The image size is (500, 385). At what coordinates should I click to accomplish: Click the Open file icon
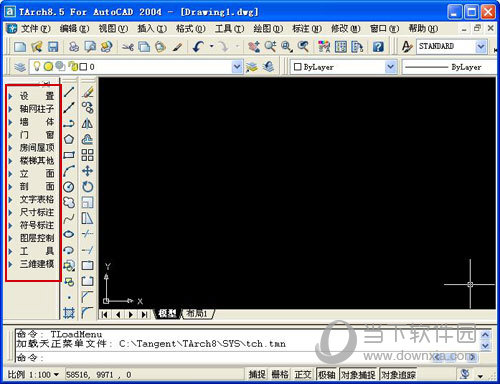pyautogui.click(x=37, y=47)
